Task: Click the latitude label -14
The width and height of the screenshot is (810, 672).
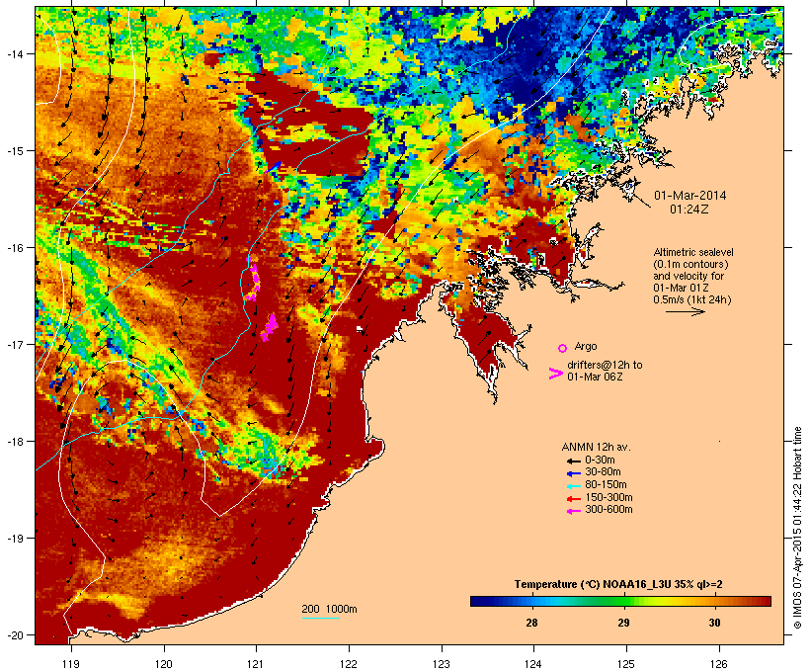Action: pyautogui.click(x=14, y=53)
